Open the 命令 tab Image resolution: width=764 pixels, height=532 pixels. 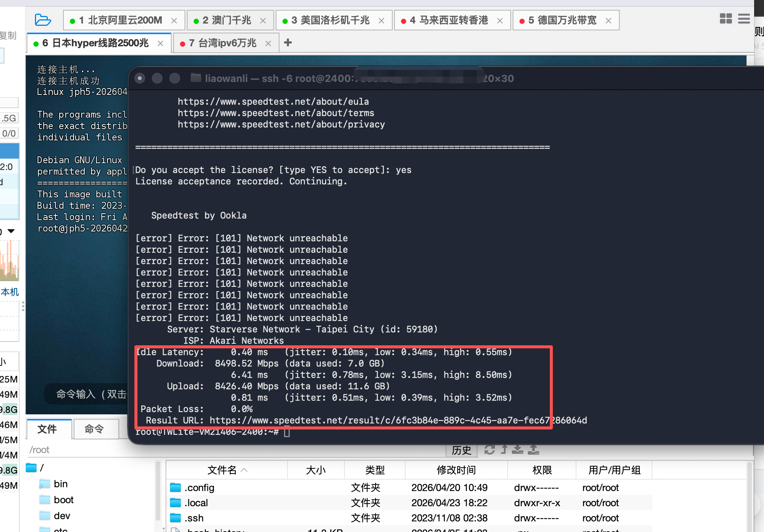(x=96, y=429)
